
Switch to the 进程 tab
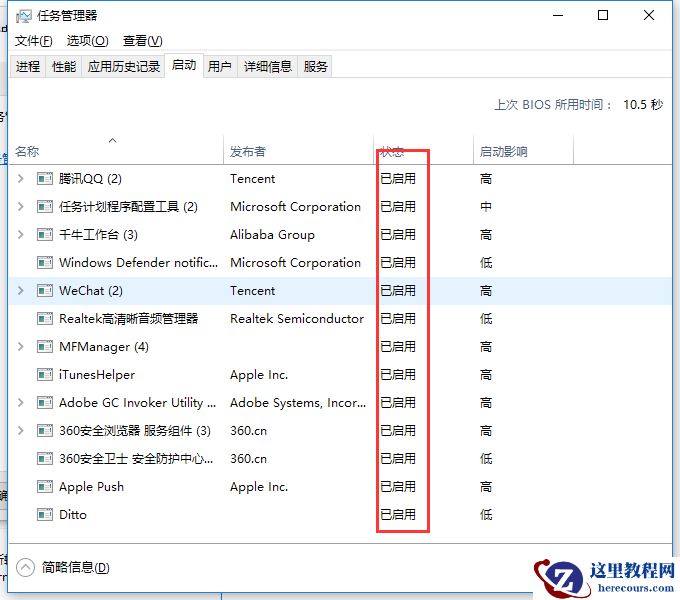(x=28, y=66)
